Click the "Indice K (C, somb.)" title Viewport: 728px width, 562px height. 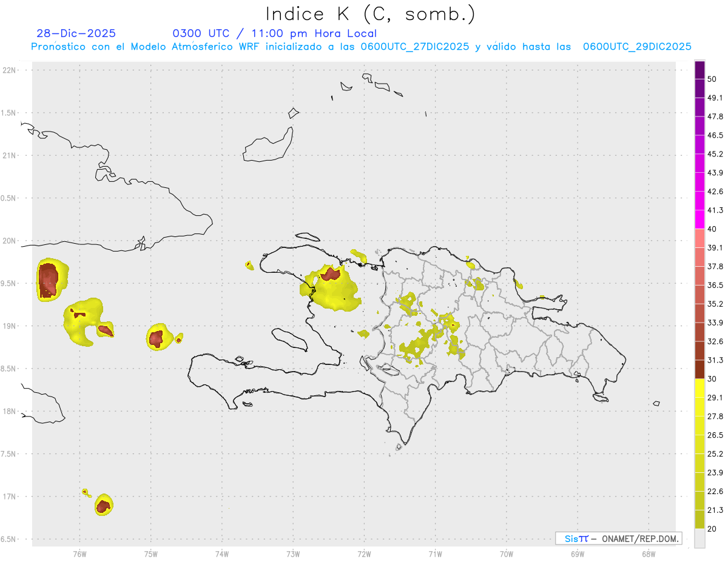pos(371,14)
